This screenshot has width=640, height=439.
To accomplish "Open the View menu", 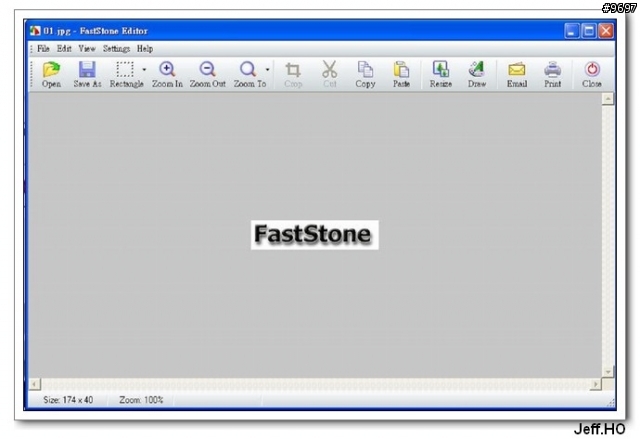I will click(87, 49).
